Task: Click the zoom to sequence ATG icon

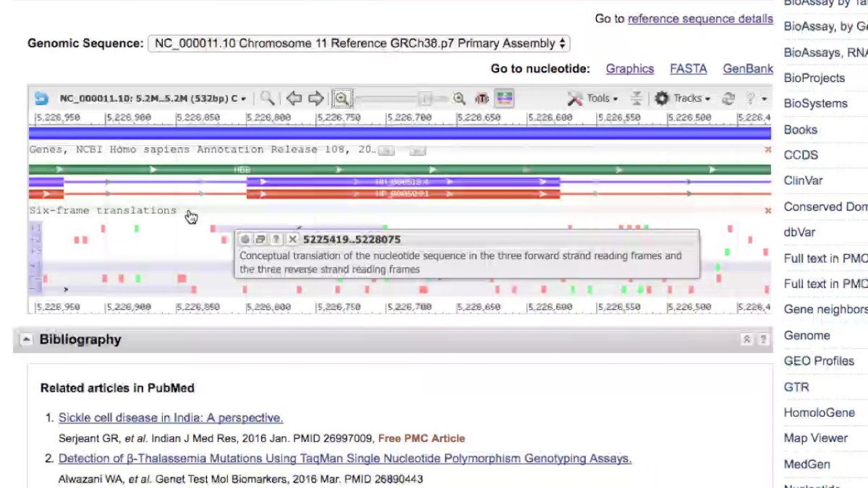Action: click(x=482, y=98)
